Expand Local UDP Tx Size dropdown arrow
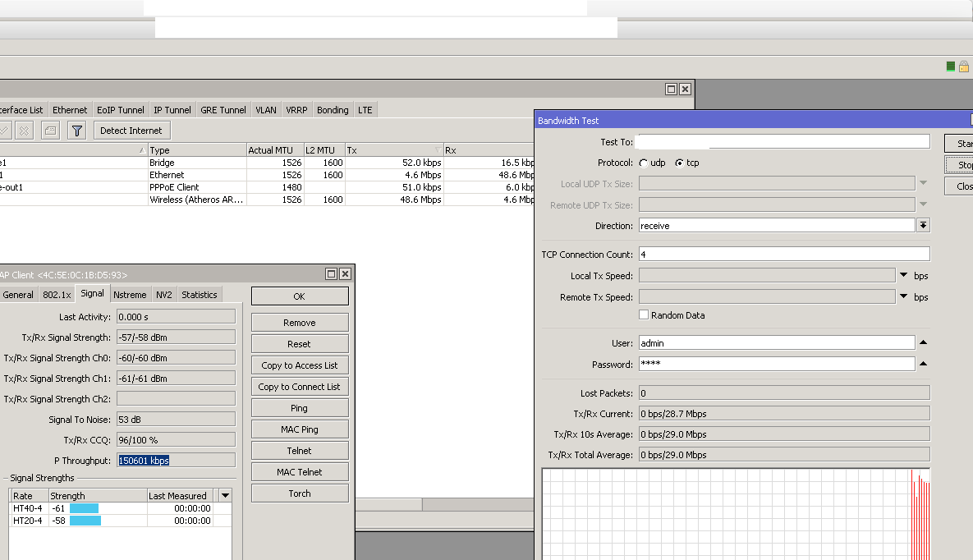 pyautogui.click(x=924, y=183)
